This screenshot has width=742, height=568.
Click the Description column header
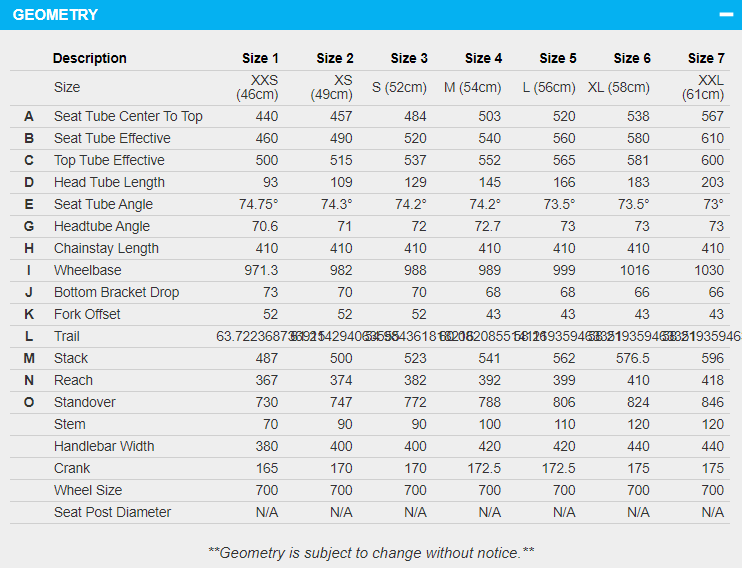click(x=90, y=58)
